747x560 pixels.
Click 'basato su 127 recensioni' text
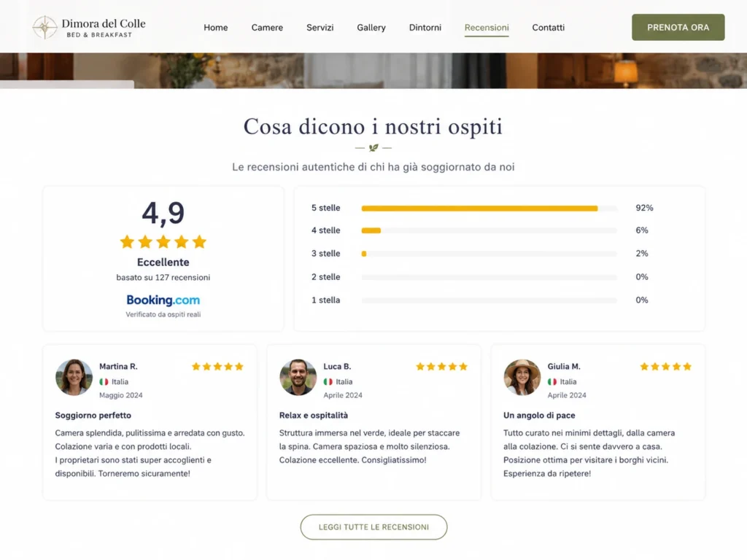point(163,277)
